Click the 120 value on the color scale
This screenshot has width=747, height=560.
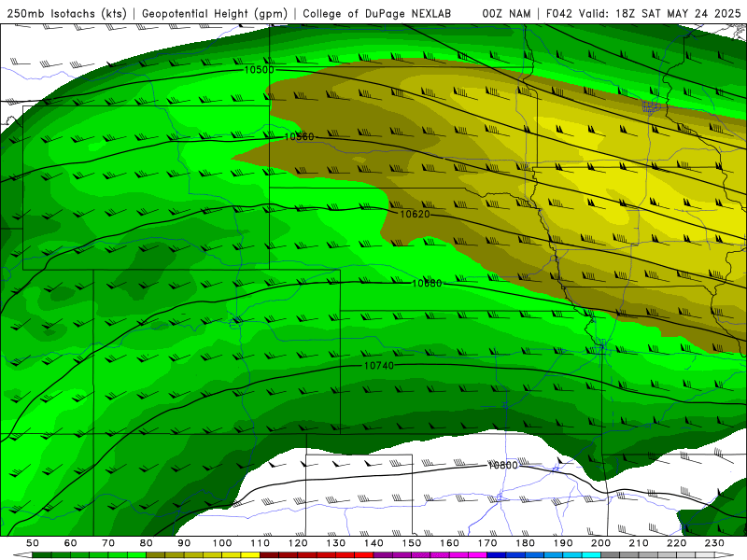(298, 543)
